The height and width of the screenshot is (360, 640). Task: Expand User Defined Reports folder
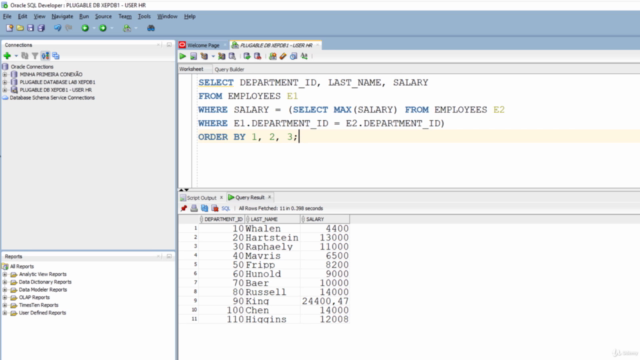[x=5, y=313]
